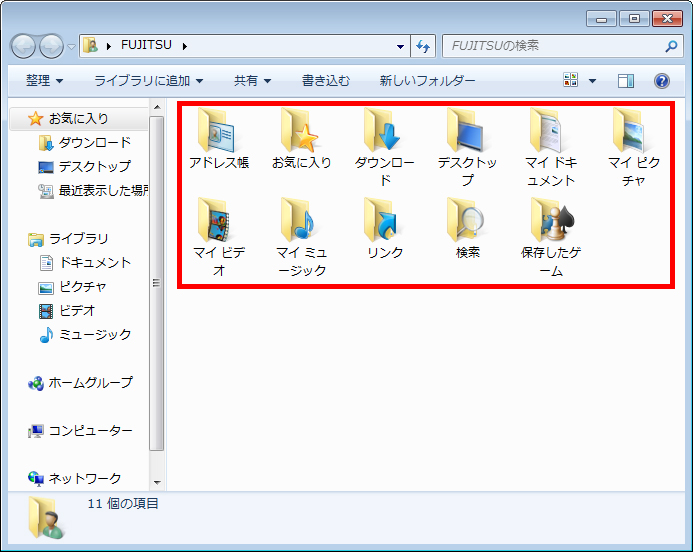This screenshot has height=552, width=693.
Task: Select the マイ ミュージック folder
Action: 301,237
